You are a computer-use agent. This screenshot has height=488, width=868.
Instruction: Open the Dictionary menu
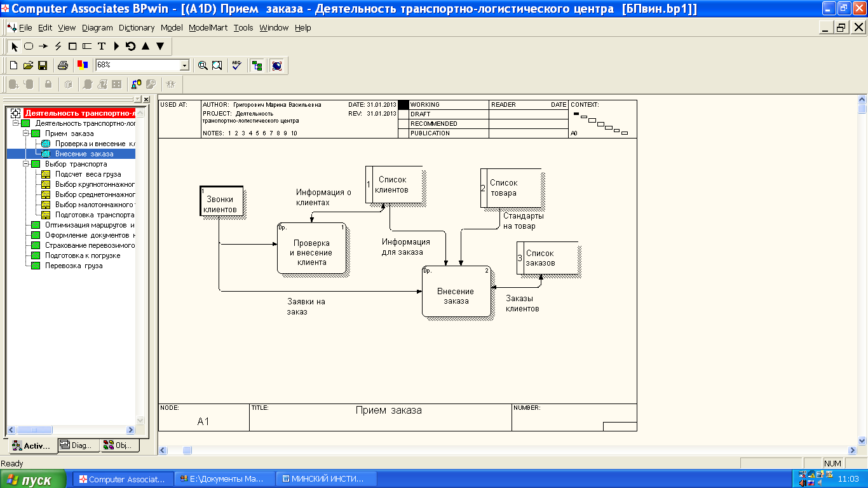click(x=137, y=28)
